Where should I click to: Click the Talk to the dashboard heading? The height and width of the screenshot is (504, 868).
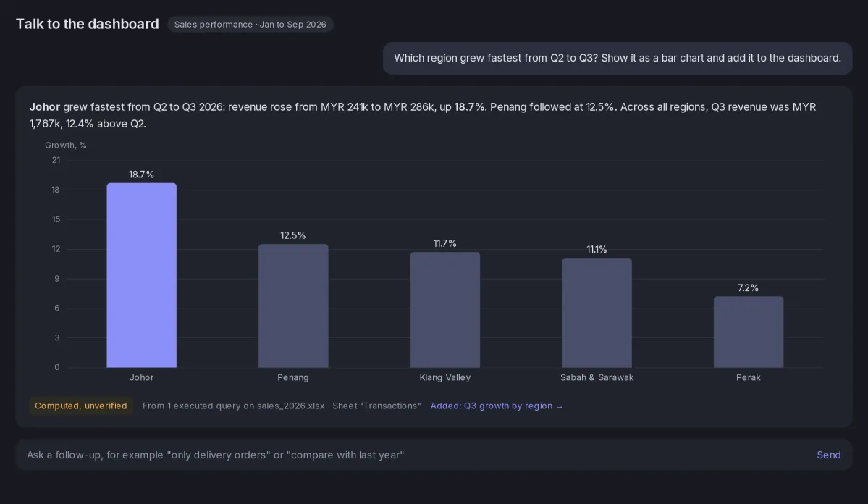click(x=87, y=24)
